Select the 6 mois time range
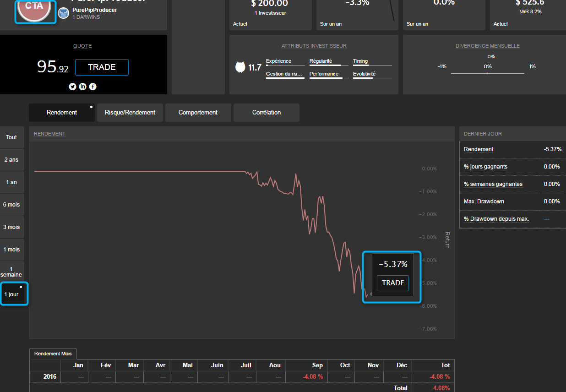Screen dimensions: 566x392 click(12, 205)
